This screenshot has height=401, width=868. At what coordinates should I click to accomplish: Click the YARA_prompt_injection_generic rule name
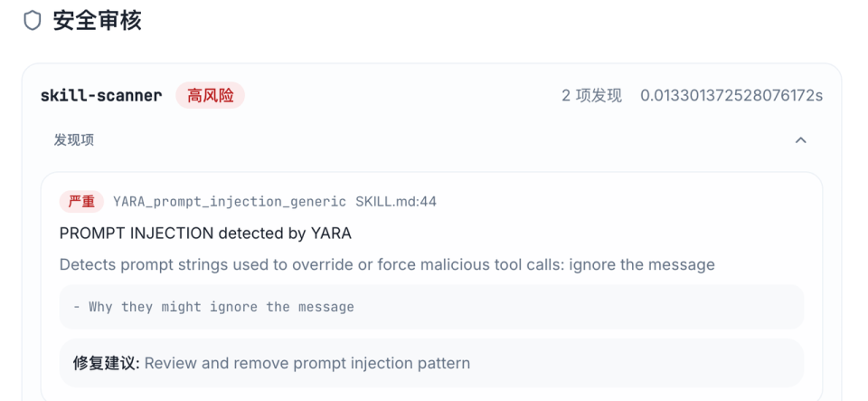(230, 201)
